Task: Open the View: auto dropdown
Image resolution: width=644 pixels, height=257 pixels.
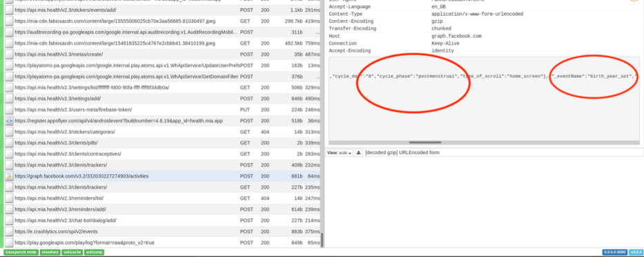Action: pyautogui.click(x=339, y=153)
